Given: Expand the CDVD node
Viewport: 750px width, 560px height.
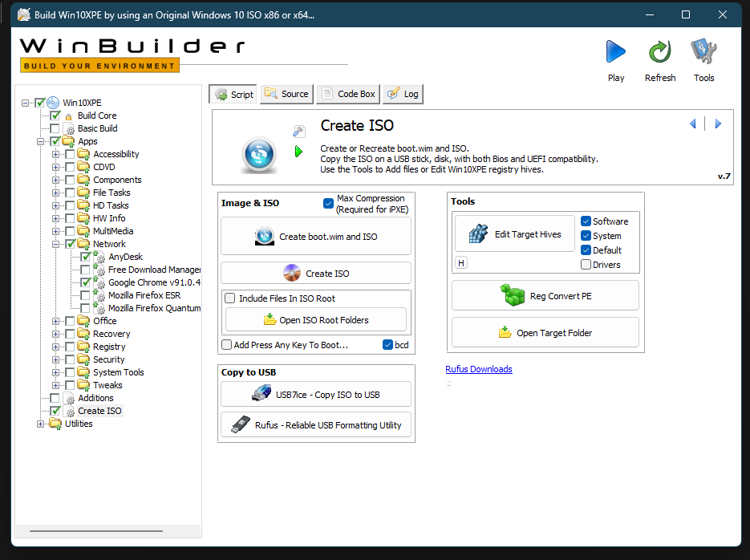Looking at the screenshot, I should click(x=56, y=168).
